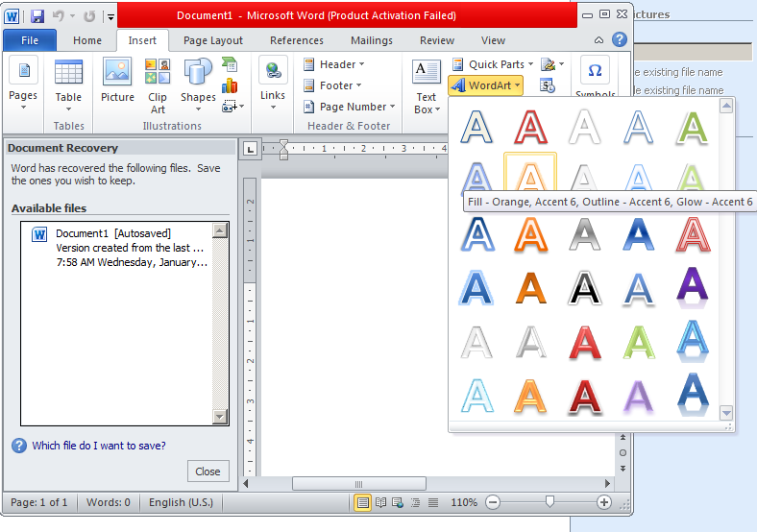Select the green WordArt in top row
This screenshot has height=532, width=757.
[693, 128]
